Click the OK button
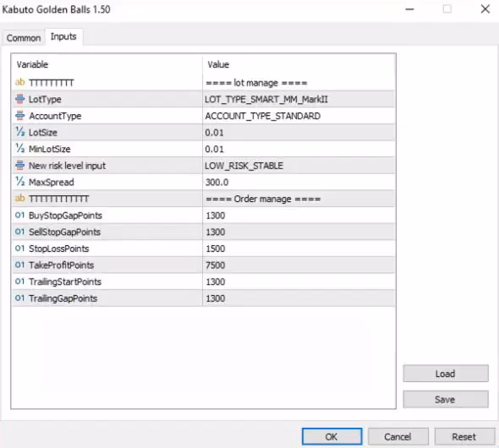The width and height of the screenshot is (499, 448). (332, 436)
